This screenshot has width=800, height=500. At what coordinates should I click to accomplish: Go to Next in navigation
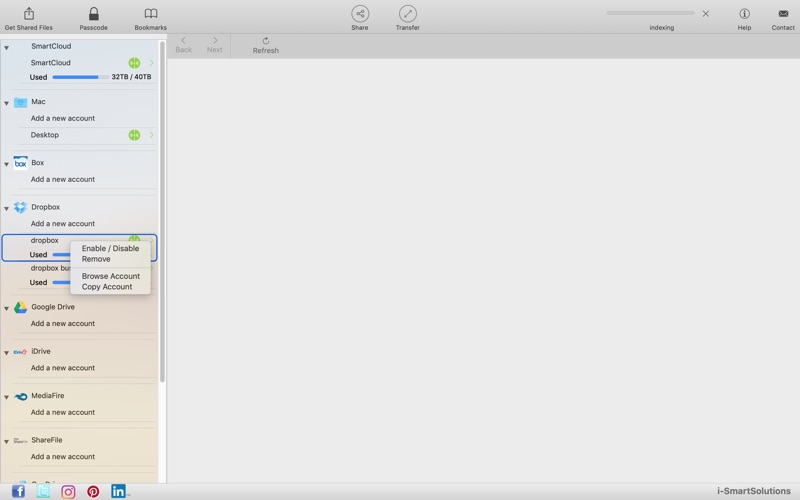click(x=215, y=45)
